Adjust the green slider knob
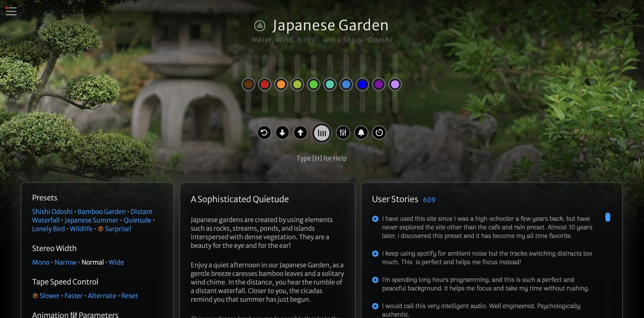This screenshot has height=318, width=644. pos(313,84)
